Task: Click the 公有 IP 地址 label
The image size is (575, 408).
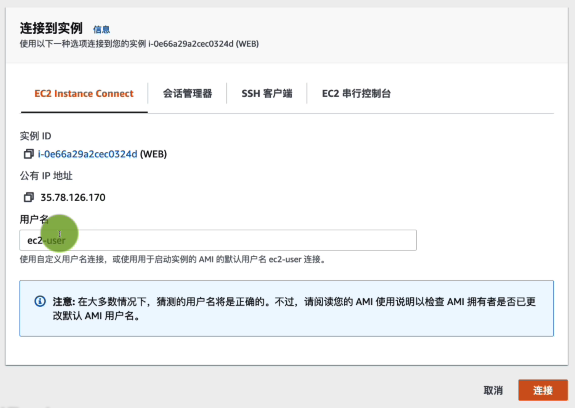Action: [x=46, y=176]
